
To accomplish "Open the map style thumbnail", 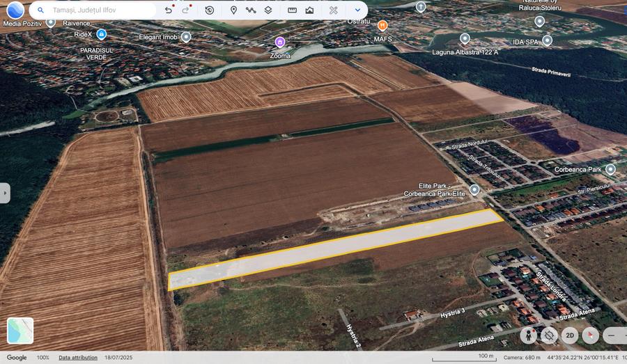I will tap(20, 331).
